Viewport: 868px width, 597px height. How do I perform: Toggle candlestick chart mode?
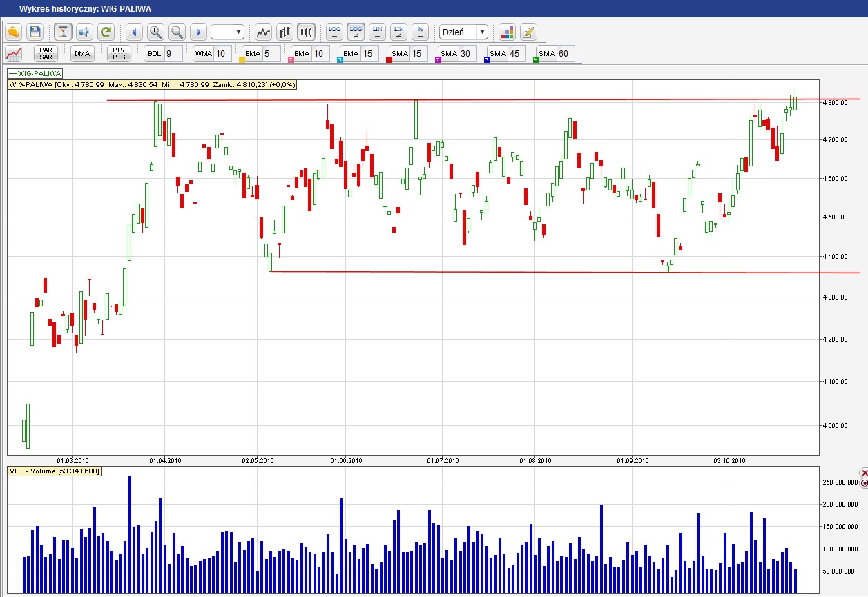(x=306, y=32)
